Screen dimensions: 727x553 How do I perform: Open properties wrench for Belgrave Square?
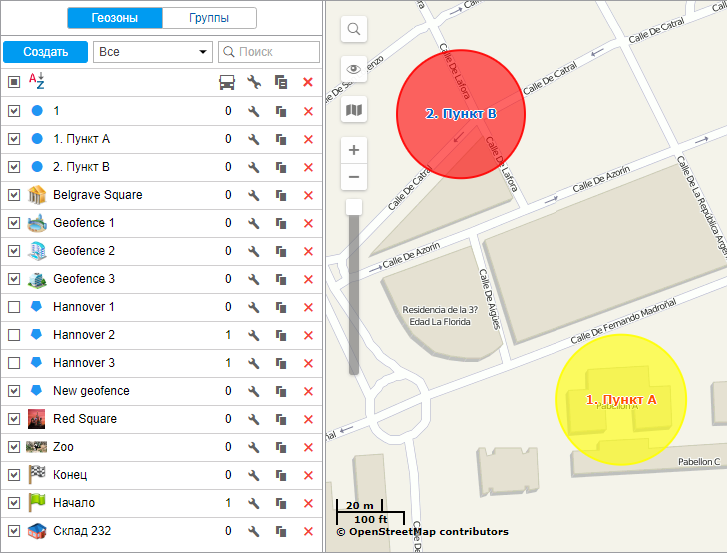click(254, 195)
